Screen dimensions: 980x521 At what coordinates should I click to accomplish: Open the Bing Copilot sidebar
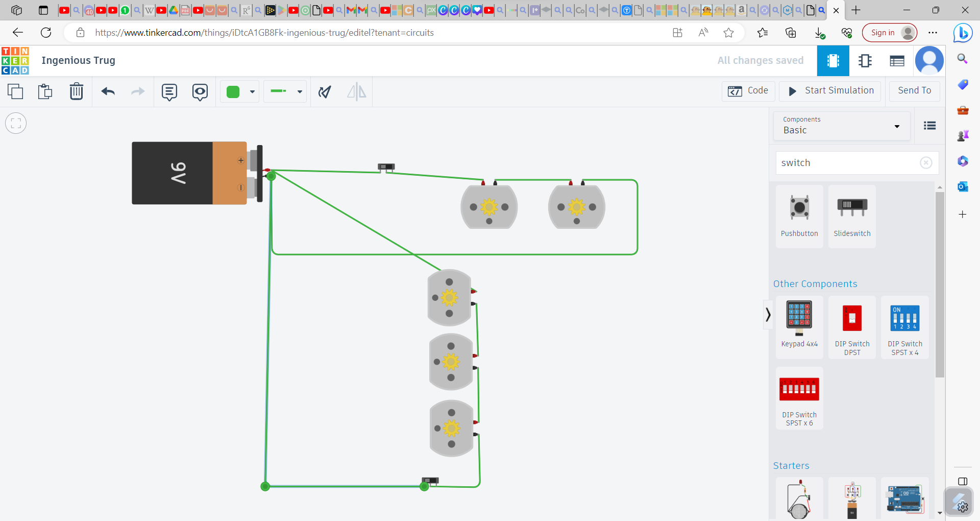point(963,33)
